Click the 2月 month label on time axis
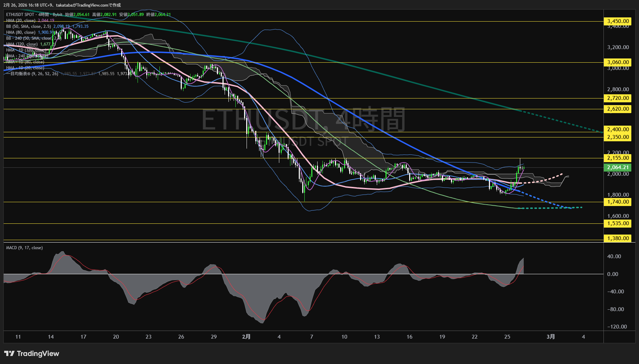The width and height of the screenshot is (639, 364). [246, 337]
